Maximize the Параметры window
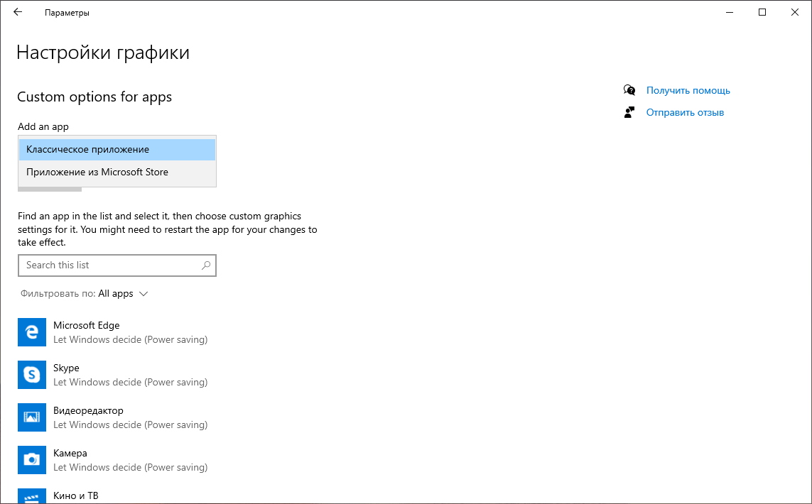 [762, 12]
